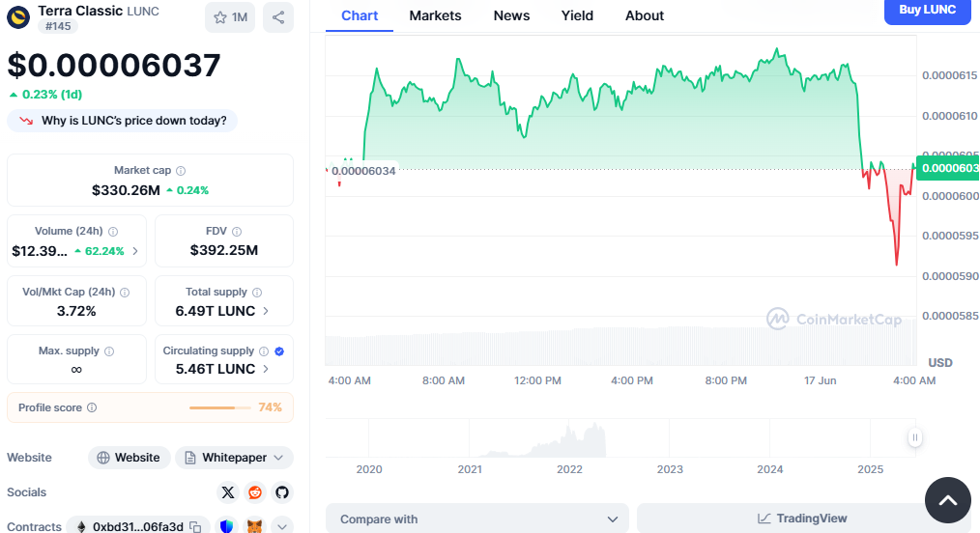Open the Reddit social link
This screenshot has height=533, width=980.
click(255, 492)
